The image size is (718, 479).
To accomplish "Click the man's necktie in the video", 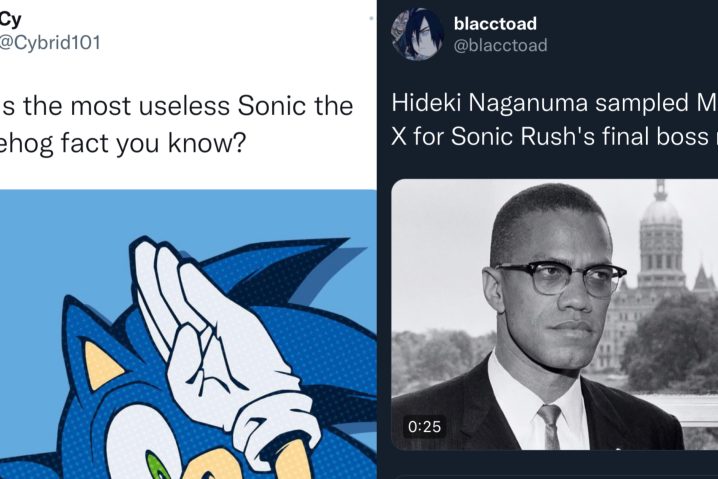I will tap(551, 426).
